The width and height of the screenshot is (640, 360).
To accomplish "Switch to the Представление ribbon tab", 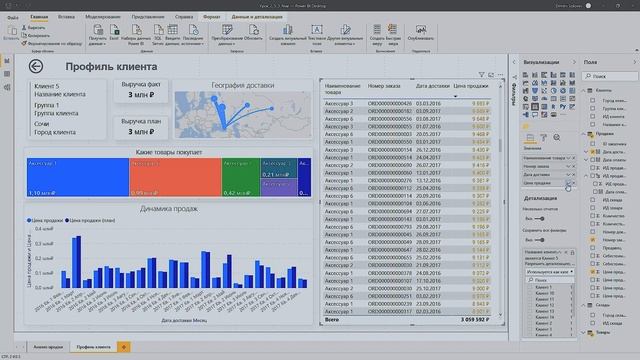I will [x=148, y=17].
